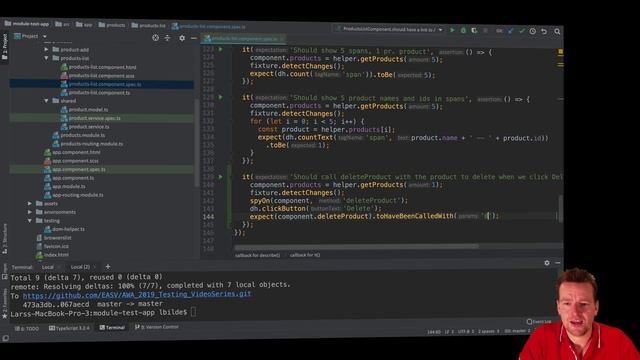Collapse the shared folder

pos(46,100)
